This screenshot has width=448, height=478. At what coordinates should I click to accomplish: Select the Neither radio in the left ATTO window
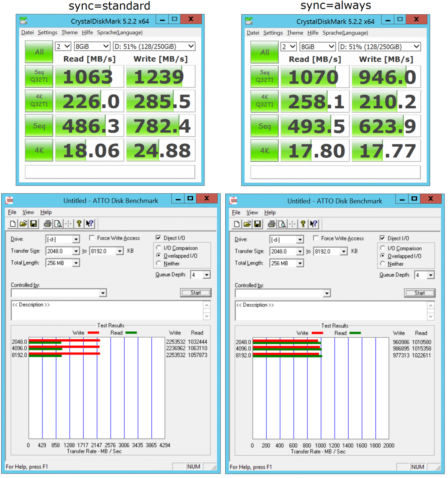(159, 263)
